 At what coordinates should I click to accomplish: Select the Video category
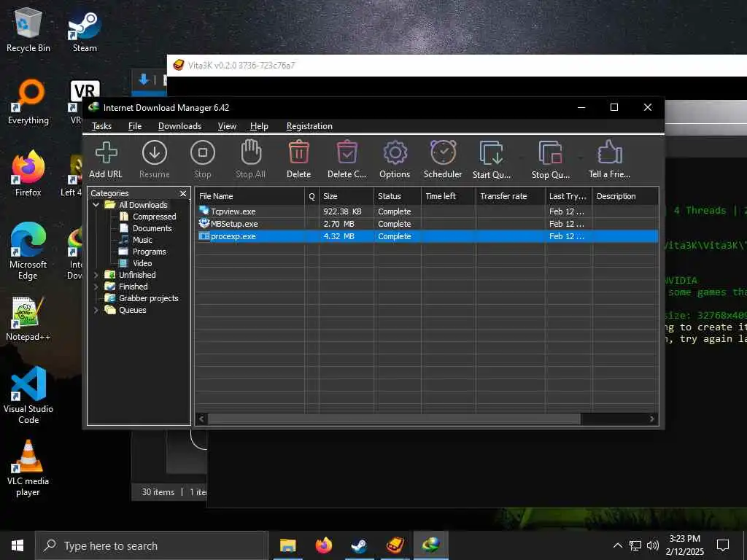click(142, 263)
